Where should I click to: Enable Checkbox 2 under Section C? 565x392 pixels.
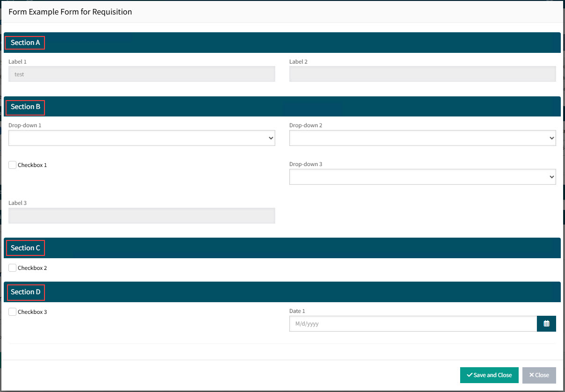(13, 268)
